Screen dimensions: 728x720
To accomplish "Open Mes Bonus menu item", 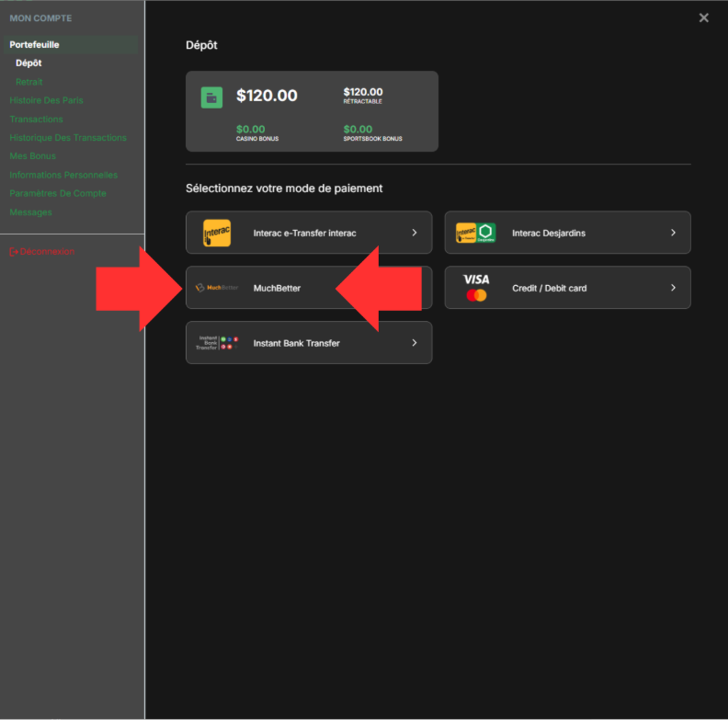I will pyautogui.click(x=32, y=156).
